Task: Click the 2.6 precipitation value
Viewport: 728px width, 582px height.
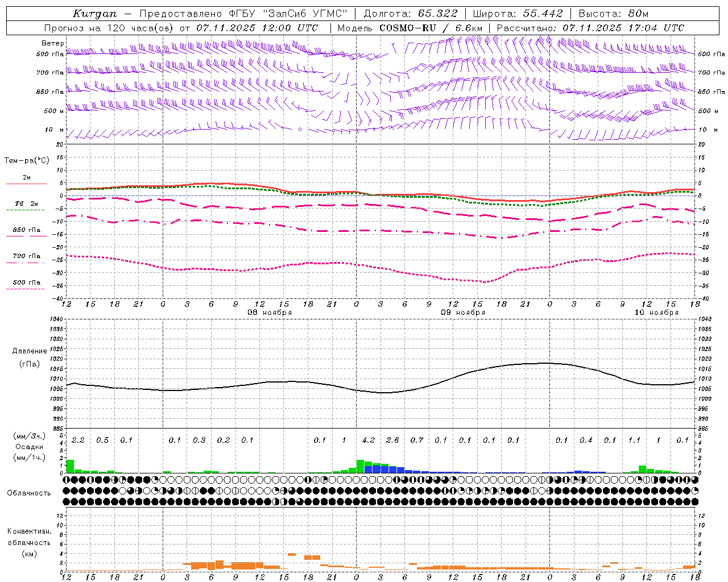Action: tap(392, 440)
